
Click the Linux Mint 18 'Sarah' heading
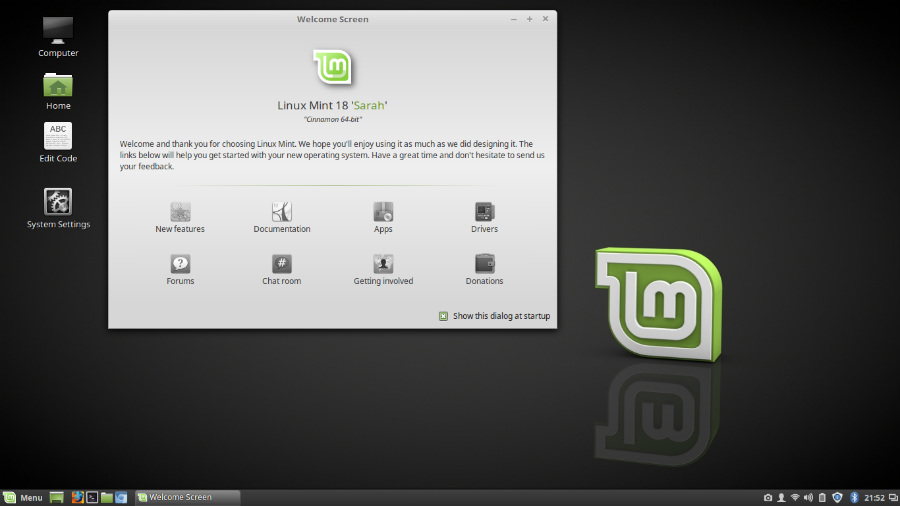(332, 106)
